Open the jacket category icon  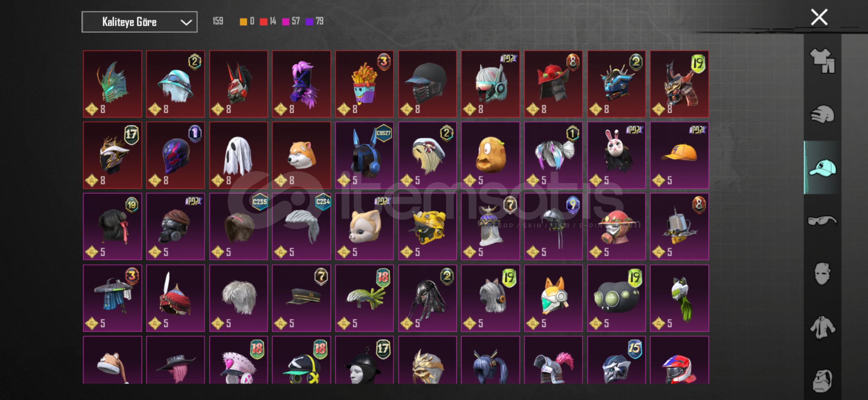pos(822,327)
